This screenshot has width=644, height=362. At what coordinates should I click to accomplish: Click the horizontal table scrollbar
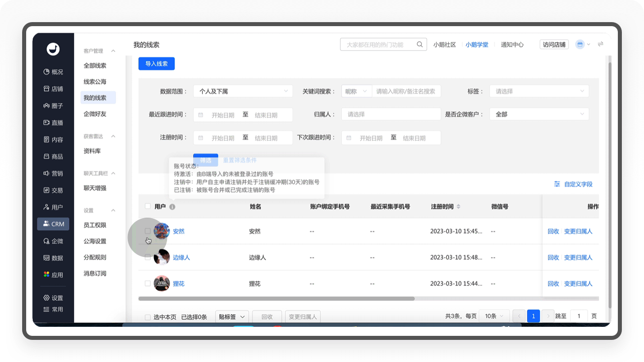276,299
